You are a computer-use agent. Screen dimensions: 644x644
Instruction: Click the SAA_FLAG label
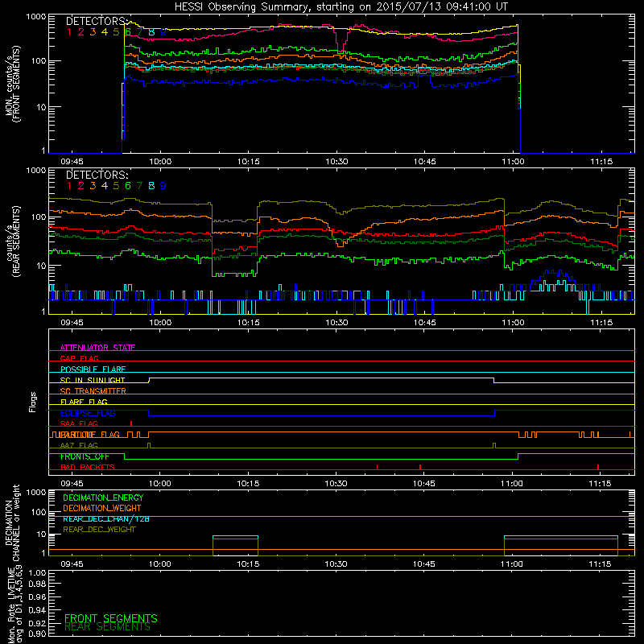pos(79,424)
